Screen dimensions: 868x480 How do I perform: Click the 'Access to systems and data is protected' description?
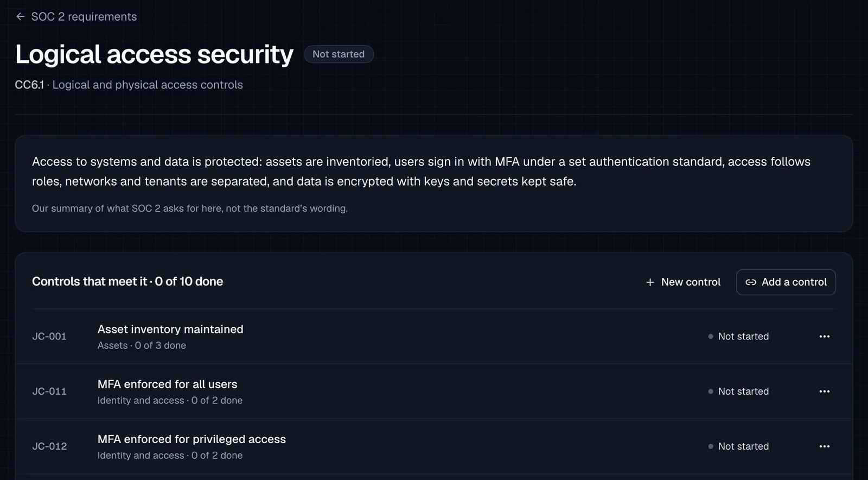(421, 172)
